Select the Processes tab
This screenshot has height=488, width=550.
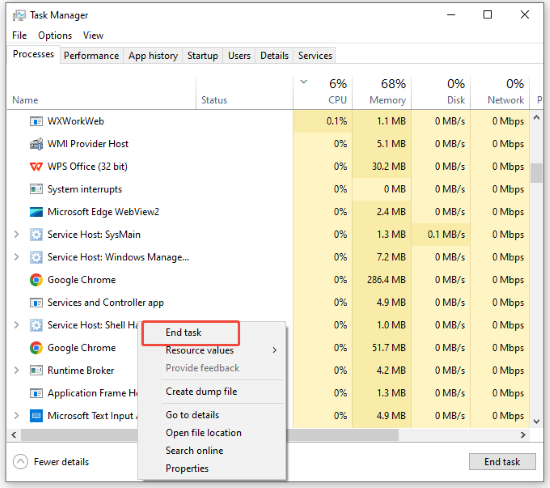pyautogui.click(x=33, y=54)
